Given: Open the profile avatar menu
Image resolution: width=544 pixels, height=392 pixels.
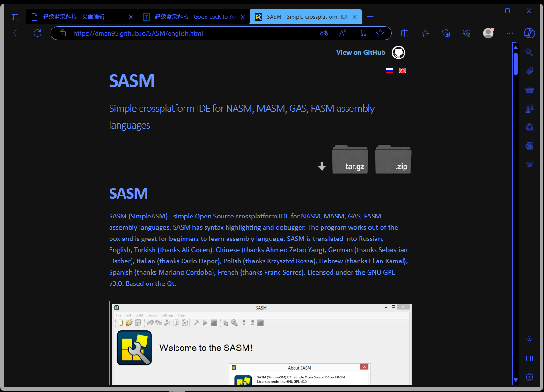Looking at the screenshot, I should 488,33.
